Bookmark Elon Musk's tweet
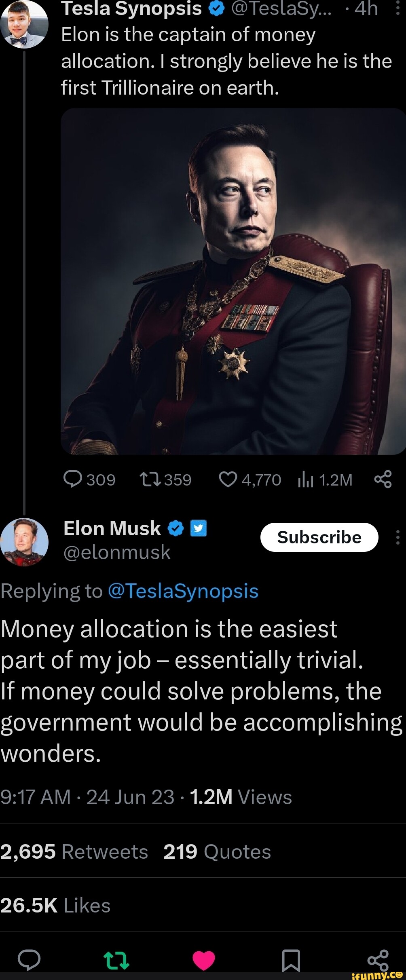Screen dimensions: 406x980 pos(291,961)
